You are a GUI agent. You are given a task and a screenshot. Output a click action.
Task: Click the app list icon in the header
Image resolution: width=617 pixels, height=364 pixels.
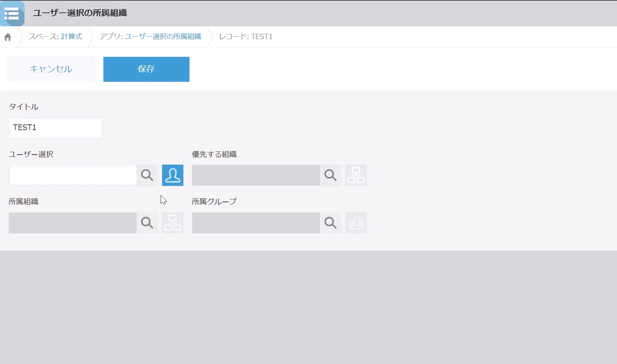(x=12, y=14)
